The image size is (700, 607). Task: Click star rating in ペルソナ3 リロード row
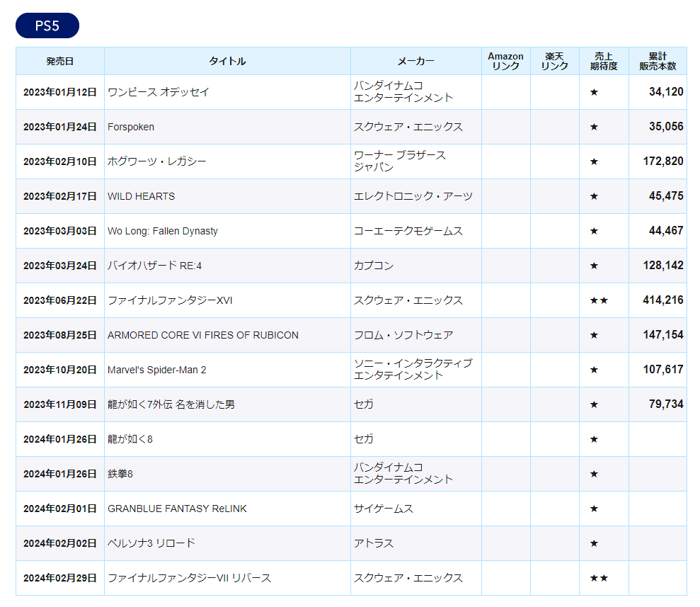coord(594,543)
